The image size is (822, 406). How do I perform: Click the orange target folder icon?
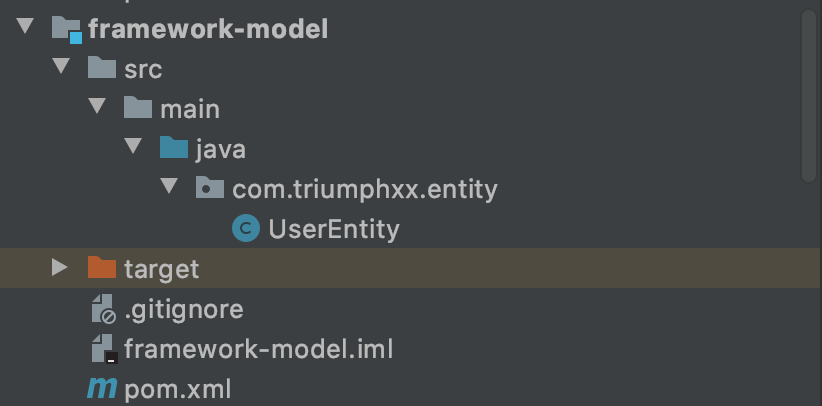click(102, 269)
